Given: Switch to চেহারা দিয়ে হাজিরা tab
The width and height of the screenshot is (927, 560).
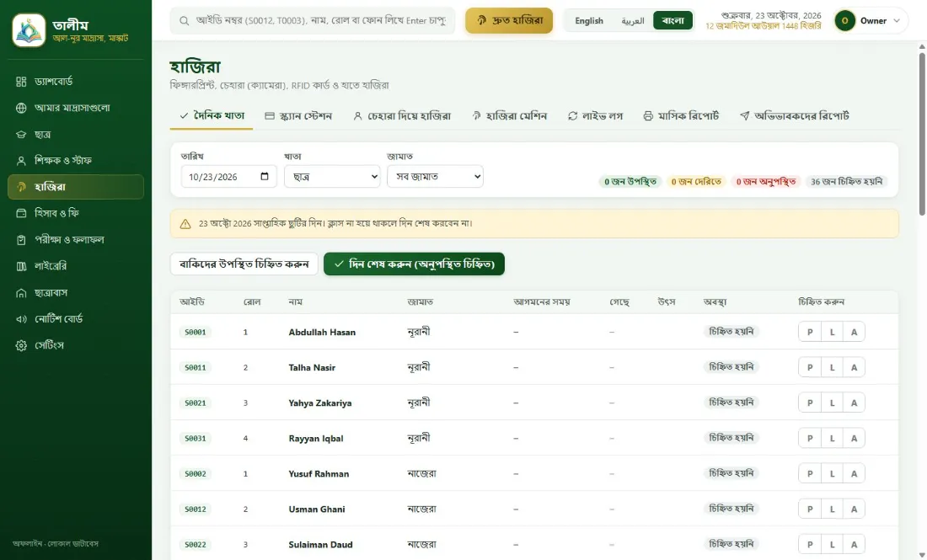Looking at the screenshot, I should point(402,115).
